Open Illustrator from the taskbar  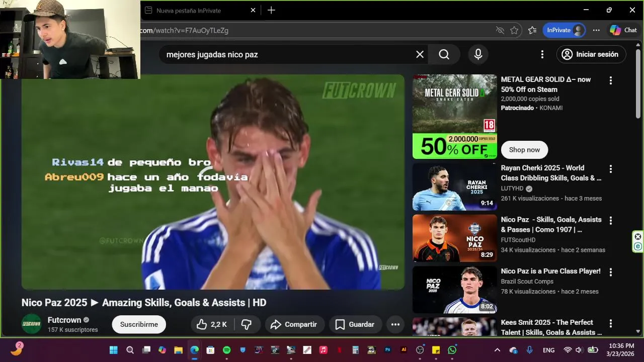coord(404,350)
